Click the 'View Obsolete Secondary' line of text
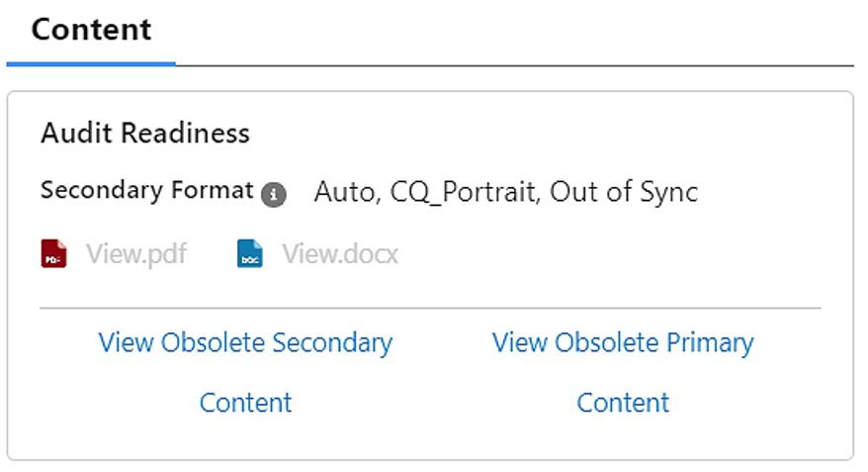Viewport: 868px width, 472px height. click(245, 342)
